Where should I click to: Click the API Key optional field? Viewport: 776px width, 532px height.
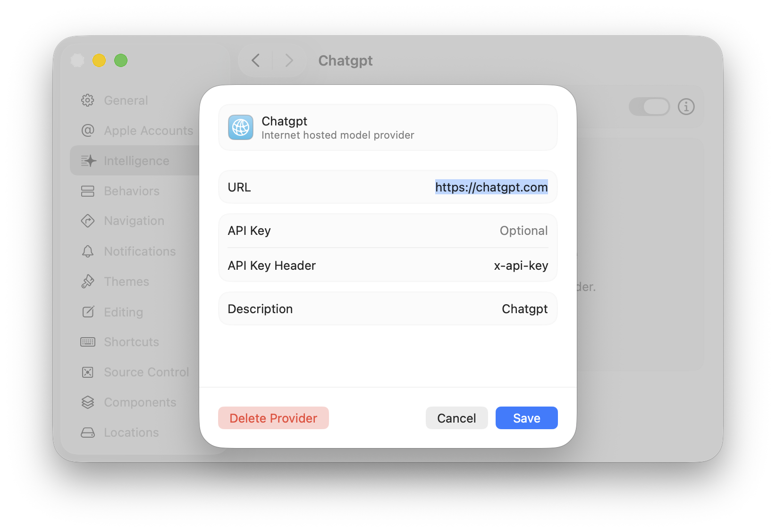[523, 231]
